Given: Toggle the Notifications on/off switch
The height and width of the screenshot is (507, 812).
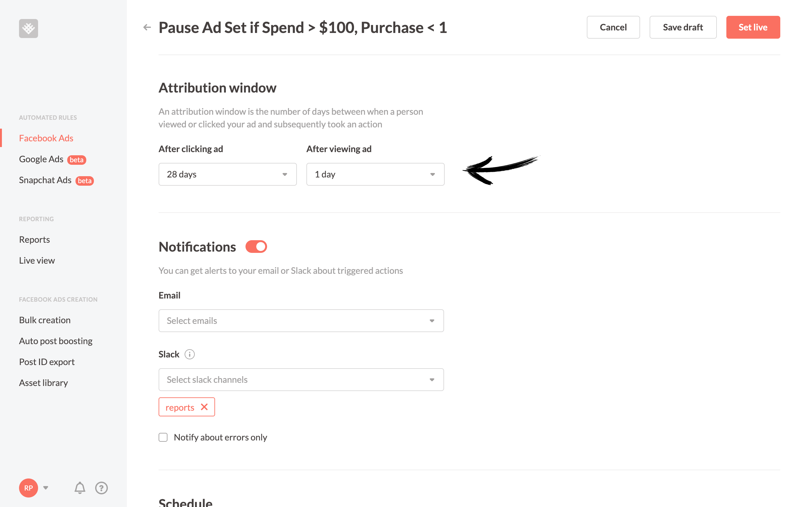Looking at the screenshot, I should click(x=256, y=245).
